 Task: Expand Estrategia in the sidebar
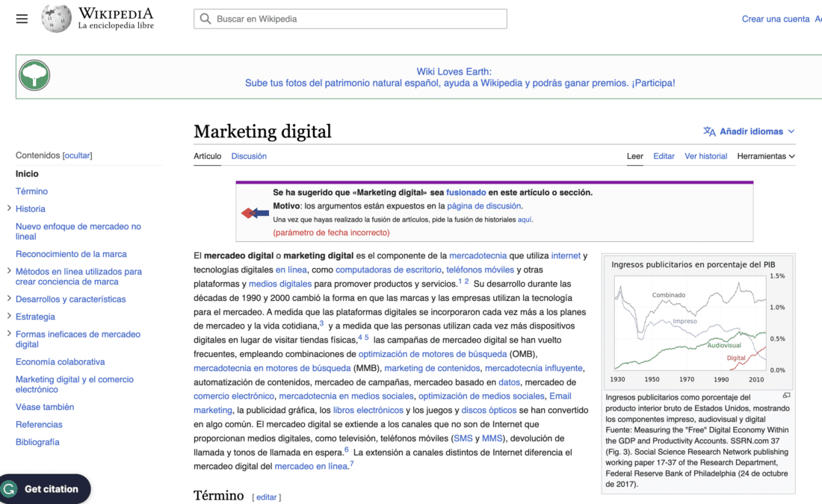tap(9, 316)
